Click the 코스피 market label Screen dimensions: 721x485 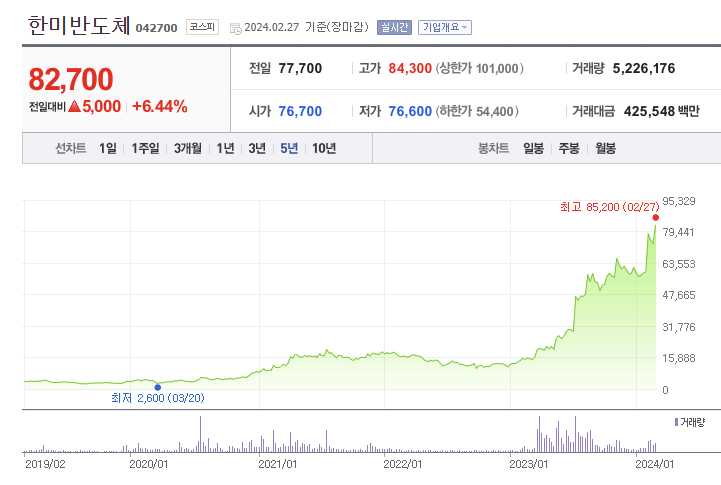tap(202, 27)
